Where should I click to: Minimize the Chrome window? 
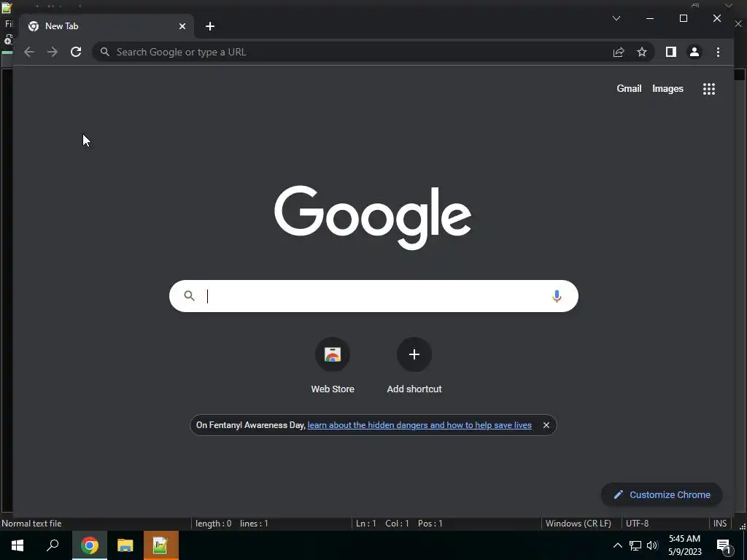pos(650,18)
